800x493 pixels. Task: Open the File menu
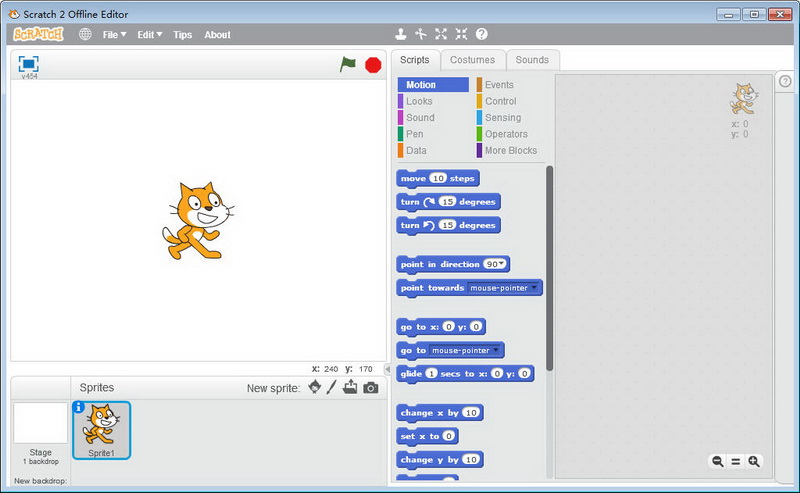pos(114,35)
